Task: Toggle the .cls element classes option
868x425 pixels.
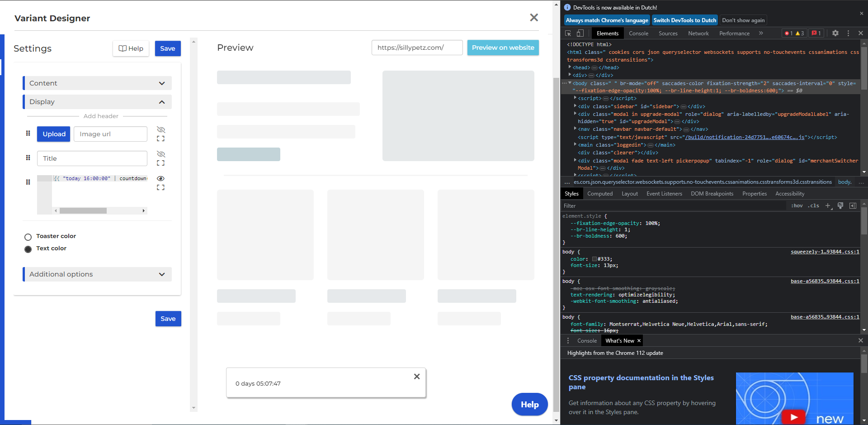Action: pyautogui.click(x=814, y=205)
